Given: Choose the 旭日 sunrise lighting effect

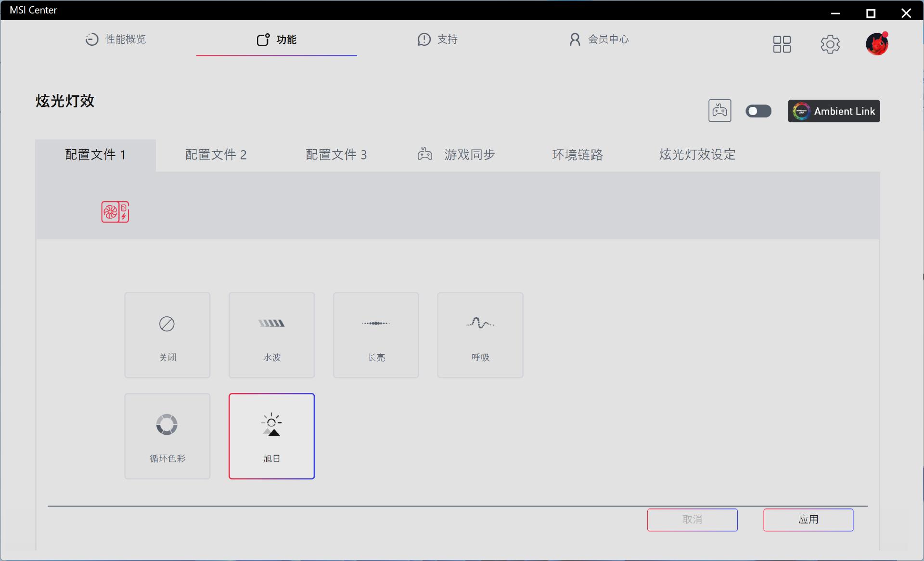Looking at the screenshot, I should (x=271, y=436).
